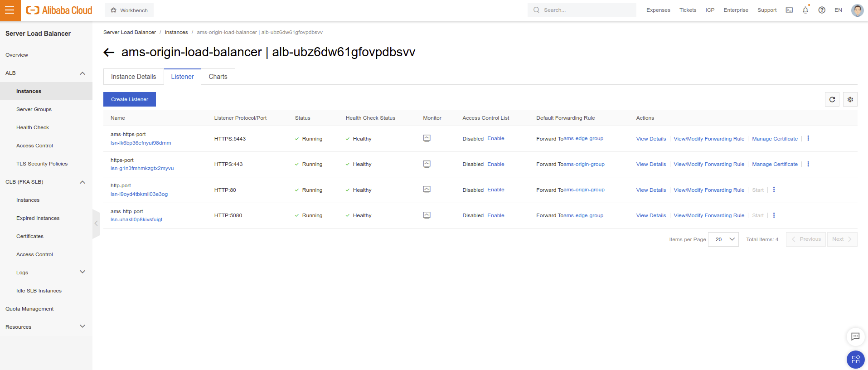This screenshot has height=370, width=868.
Task: Open Certificates under CLB
Action: [x=30, y=236]
